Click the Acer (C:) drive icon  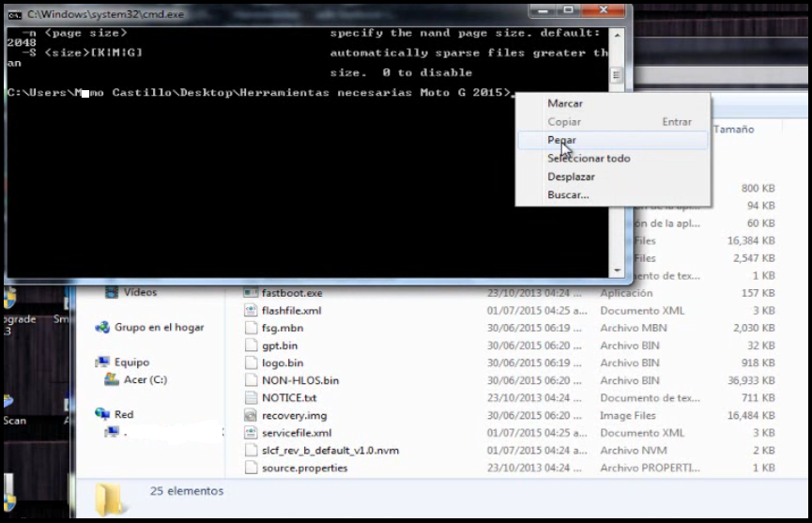[112, 379]
